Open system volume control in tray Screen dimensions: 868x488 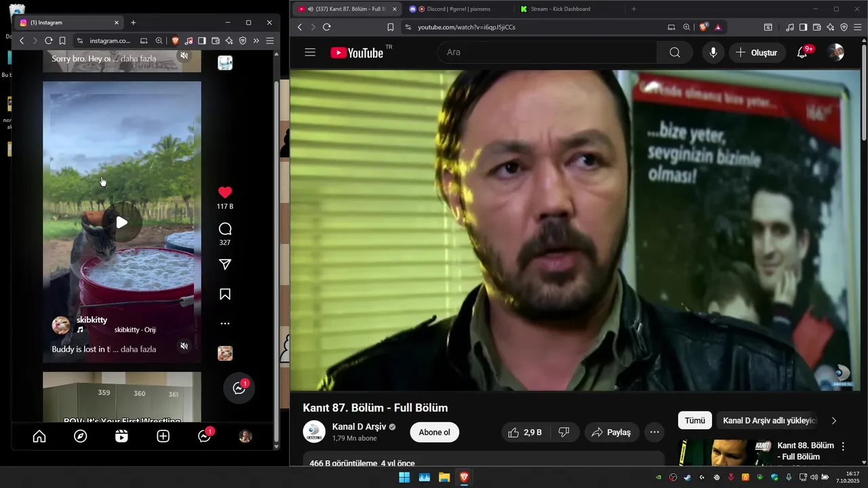point(814,477)
